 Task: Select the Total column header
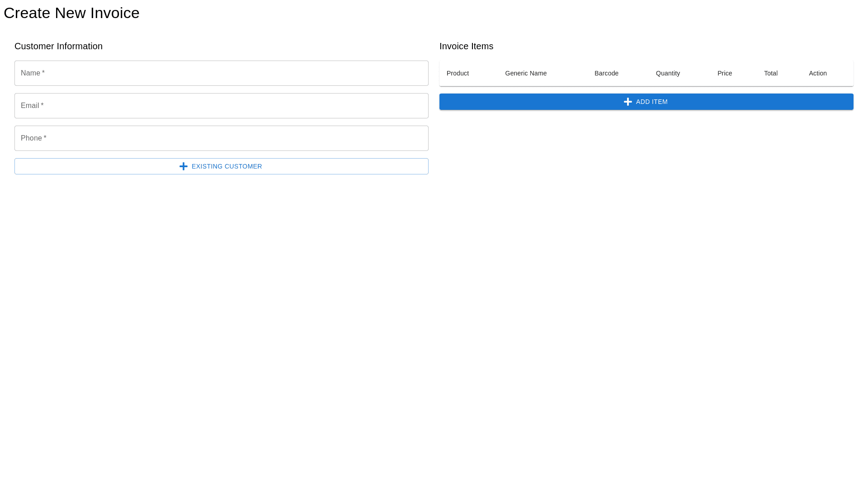[770, 73]
